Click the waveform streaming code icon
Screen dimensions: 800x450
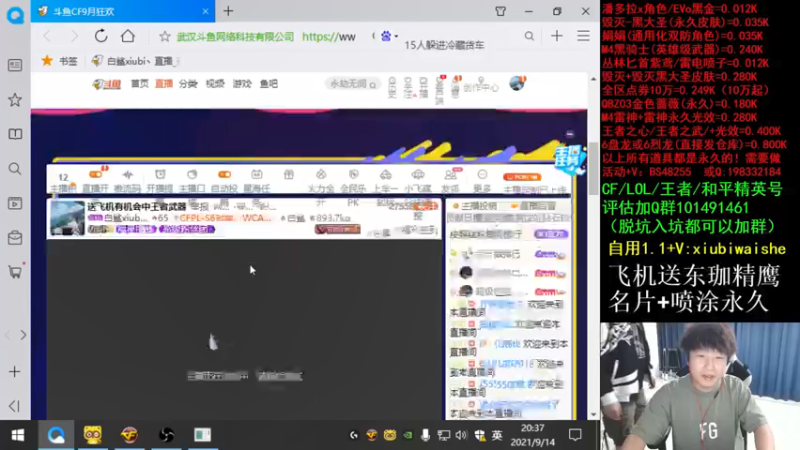128,174
